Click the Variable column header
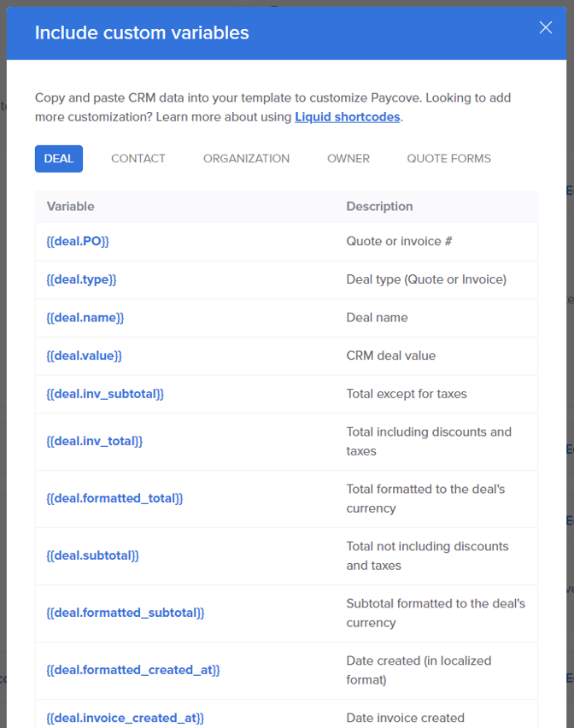 click(71, 207)
